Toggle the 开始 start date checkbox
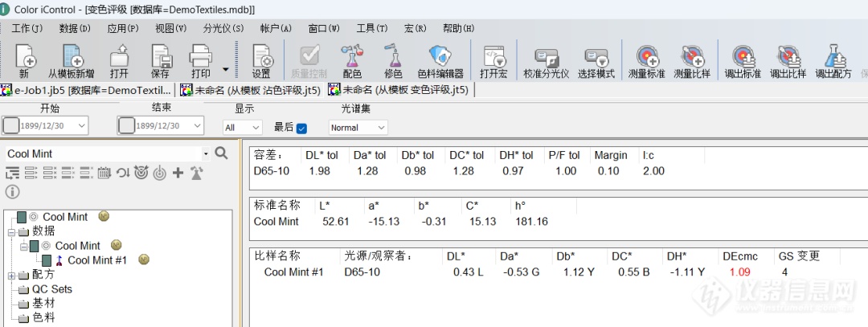Screen dimensions: 868x327 pyautogui.click(x=11, y=125)
